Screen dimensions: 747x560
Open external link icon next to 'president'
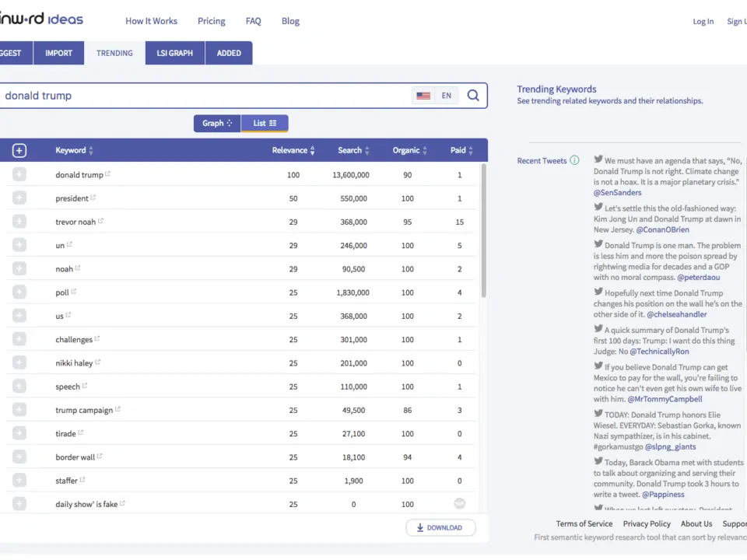[93, 197]
